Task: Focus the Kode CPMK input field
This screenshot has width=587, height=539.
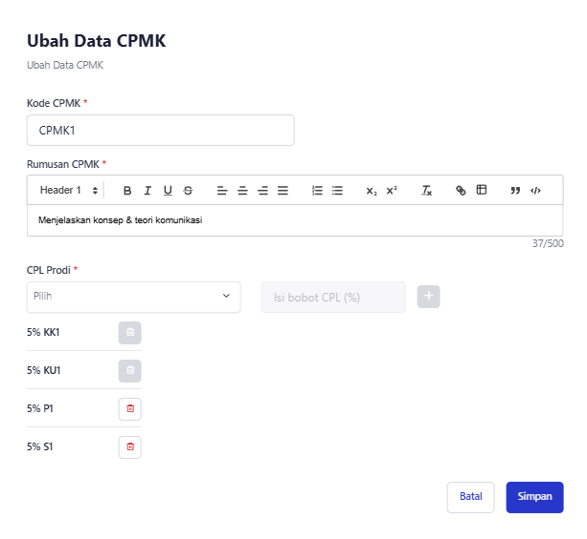Action: click(x=161, y=130)
